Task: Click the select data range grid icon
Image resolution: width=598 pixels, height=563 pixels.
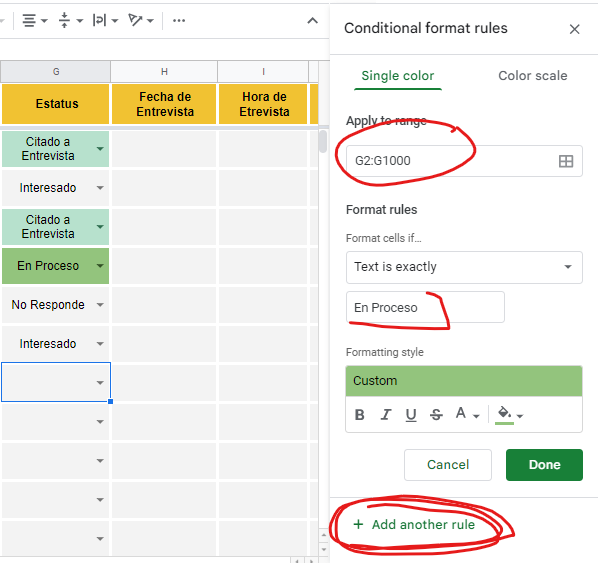Action: click(566, 161)
